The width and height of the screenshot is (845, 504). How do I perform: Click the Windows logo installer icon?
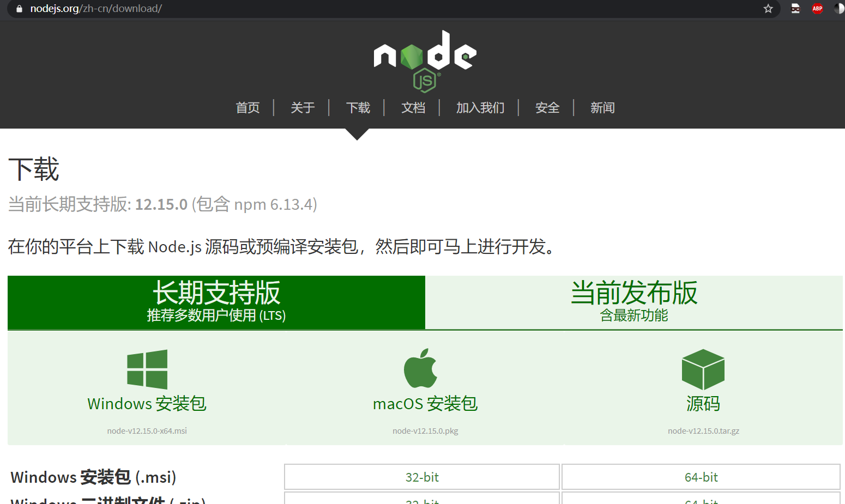click(x=147, y=369)
